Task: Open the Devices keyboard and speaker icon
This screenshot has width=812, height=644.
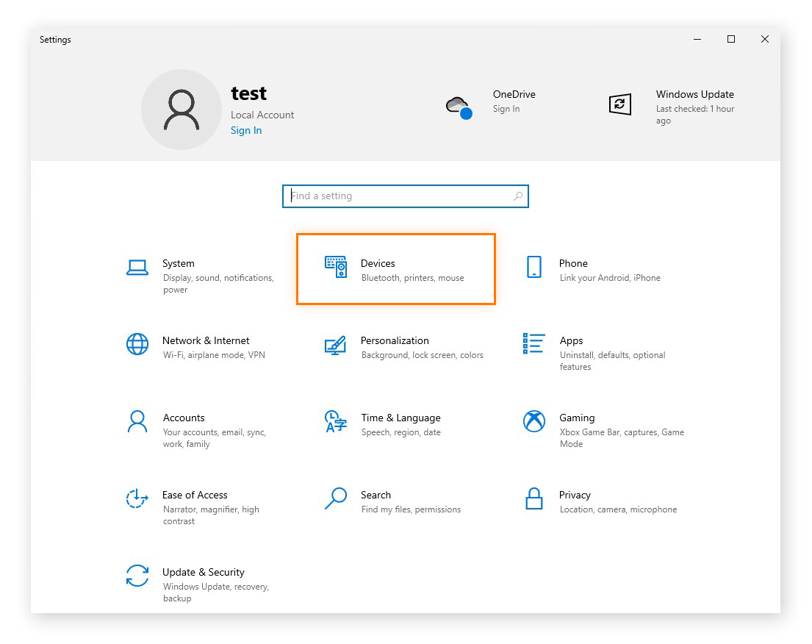Action: 336,267
